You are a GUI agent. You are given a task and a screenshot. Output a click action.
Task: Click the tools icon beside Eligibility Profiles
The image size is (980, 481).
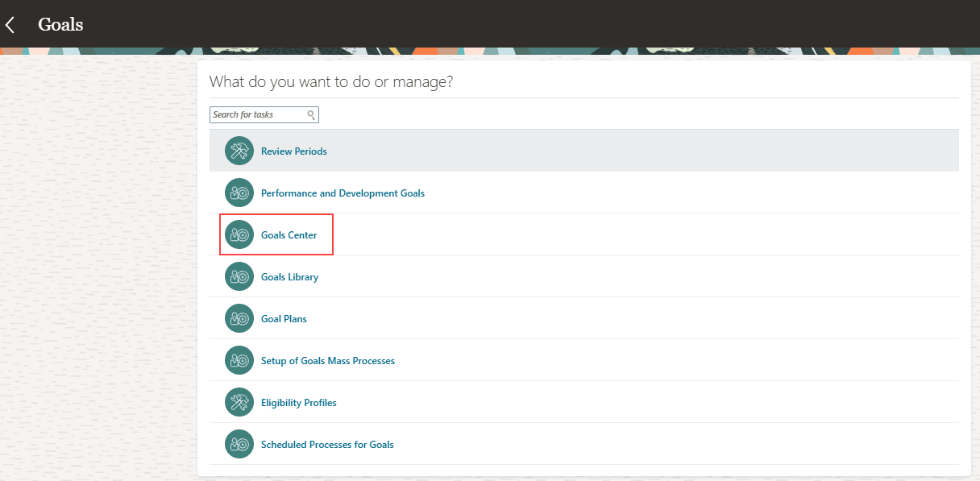239,402
